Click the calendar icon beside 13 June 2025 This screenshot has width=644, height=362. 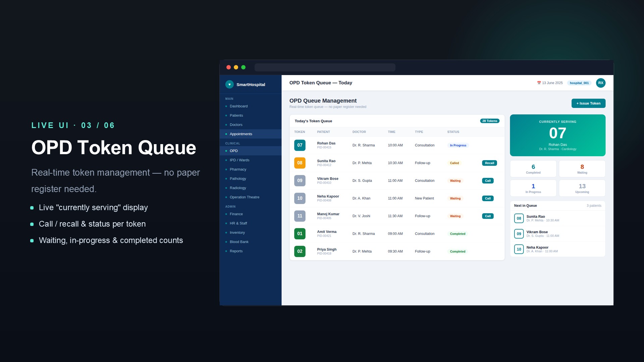[x=539, y=83]
